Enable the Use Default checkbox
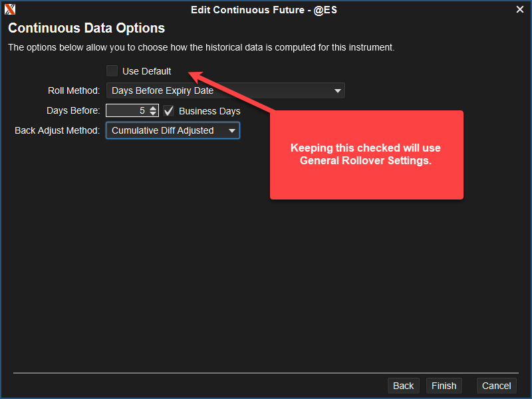532x399 pixels. pos(112,71)
